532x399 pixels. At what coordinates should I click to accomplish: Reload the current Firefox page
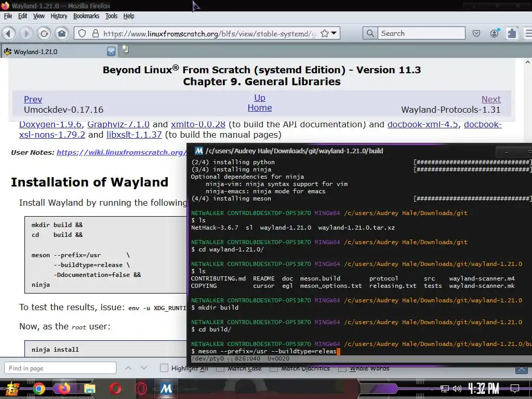coord(44,33)
